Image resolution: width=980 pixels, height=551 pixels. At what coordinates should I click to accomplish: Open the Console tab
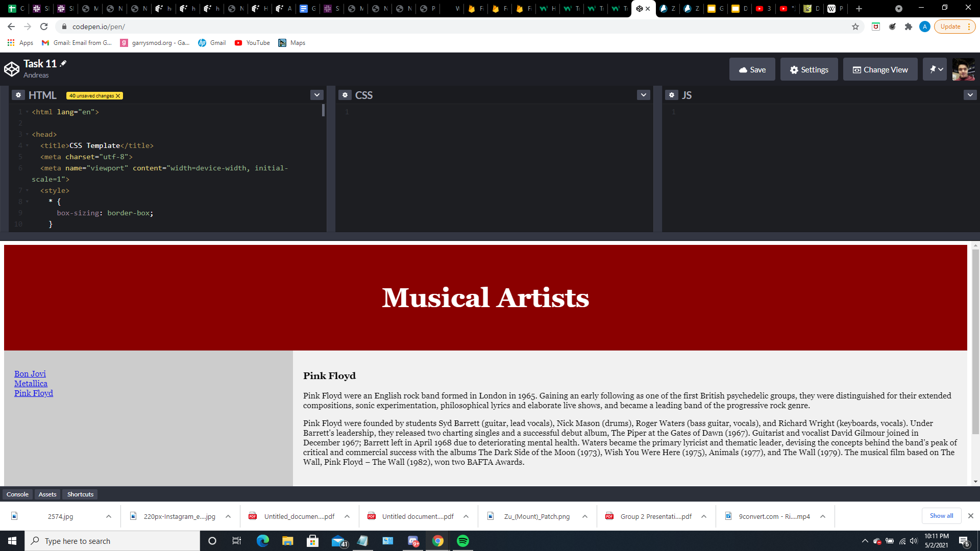17,494
